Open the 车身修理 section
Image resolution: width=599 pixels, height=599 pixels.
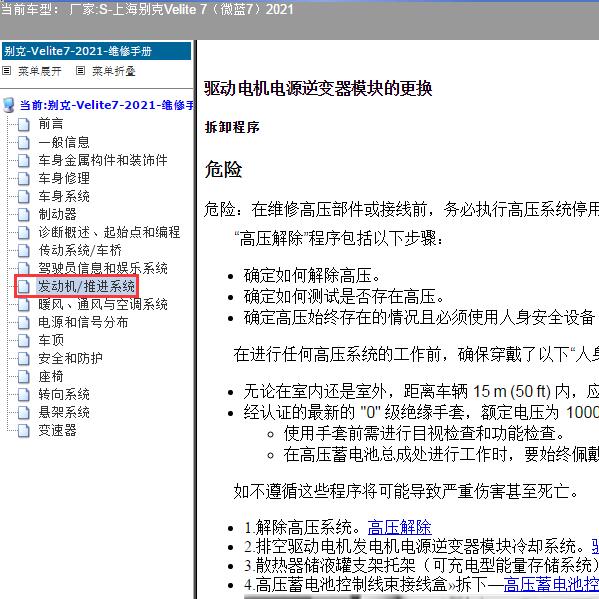(x=64, y=178)
